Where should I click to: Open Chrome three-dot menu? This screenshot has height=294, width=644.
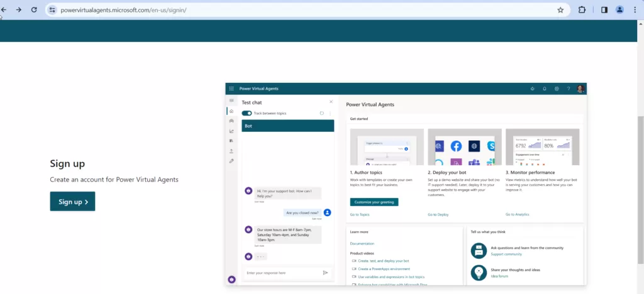tap(636, 10)
